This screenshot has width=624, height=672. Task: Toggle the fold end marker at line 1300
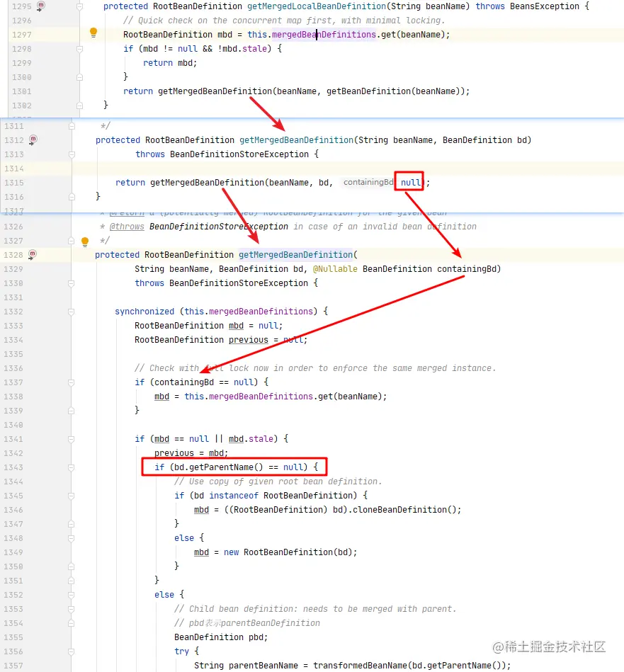[x=79, y=77]
